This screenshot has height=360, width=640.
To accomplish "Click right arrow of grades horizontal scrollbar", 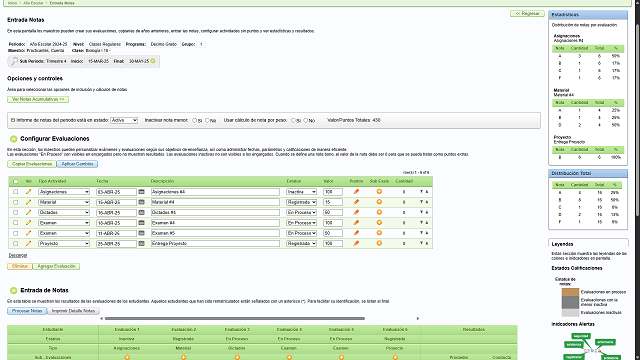I will tap(418, 318).
